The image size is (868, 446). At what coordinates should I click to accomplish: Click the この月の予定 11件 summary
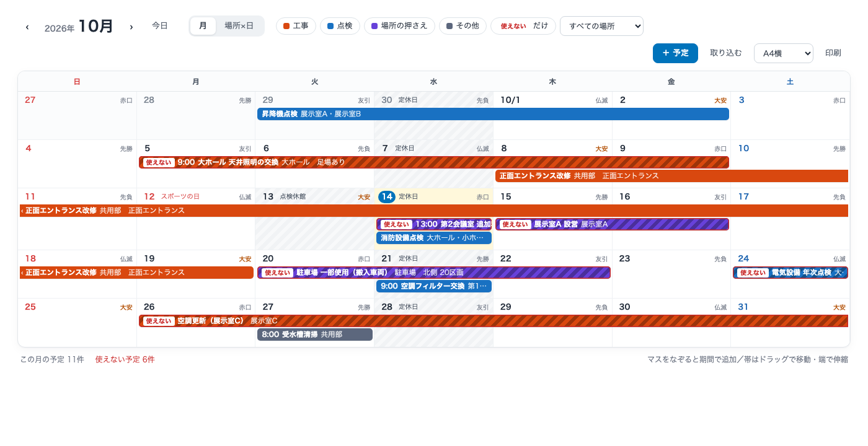(52, 359)
